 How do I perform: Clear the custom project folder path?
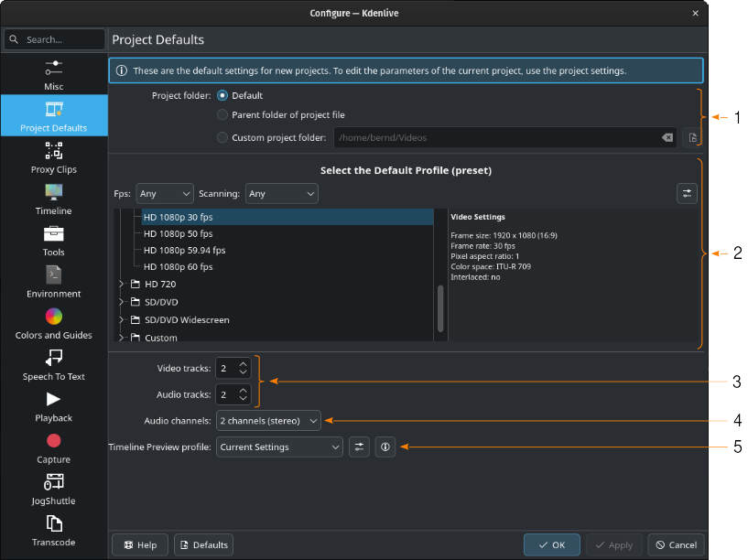[x=667, y=138]
